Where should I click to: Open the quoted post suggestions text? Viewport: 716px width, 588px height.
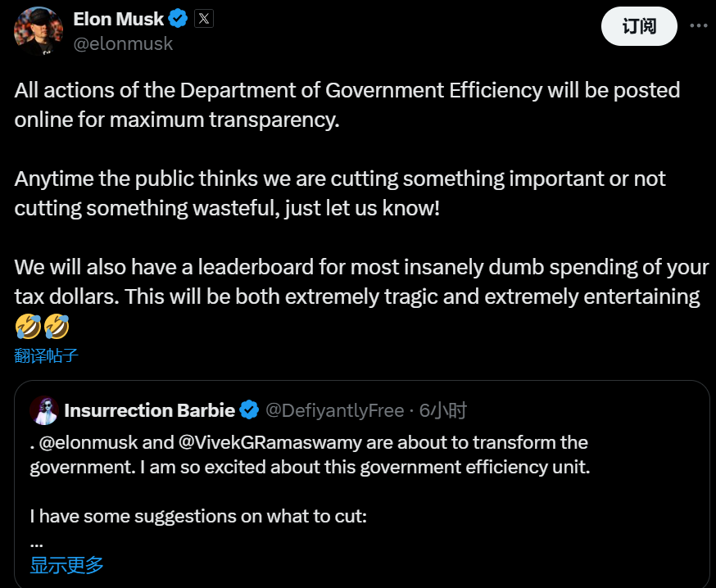(198, 516)
